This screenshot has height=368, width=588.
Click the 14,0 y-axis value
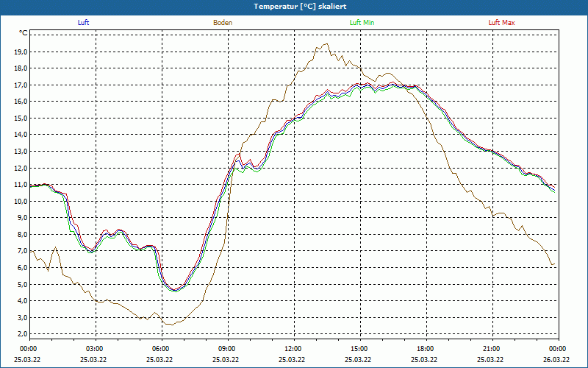(x=21, y=135)
